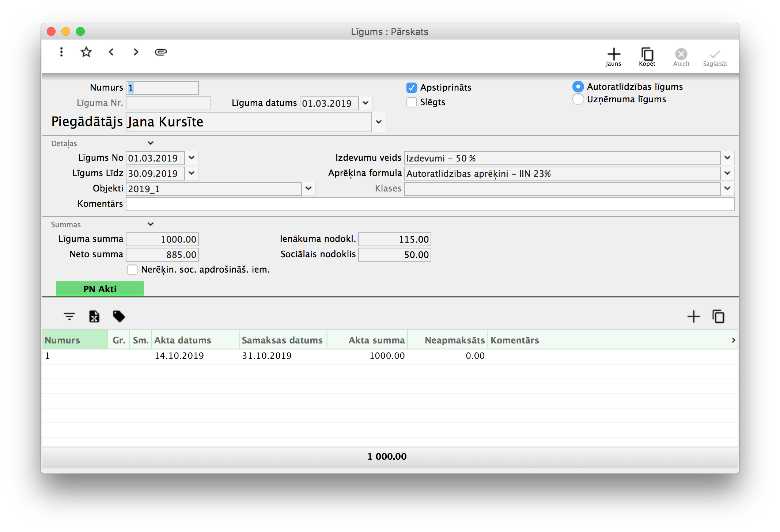Viewport: 780px width, 532px height.
Task: Expand the Izdevumu veids dropdown
Action: click(x=727, y=158)
